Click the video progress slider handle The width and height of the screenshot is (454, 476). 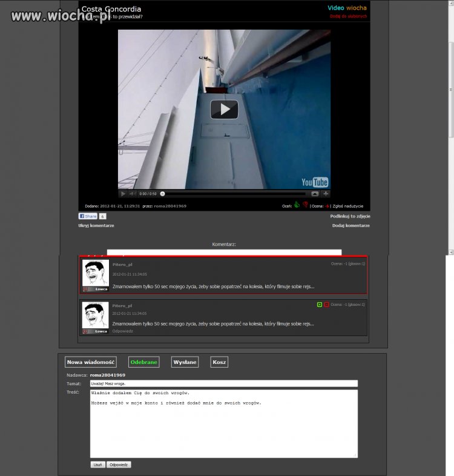click(162, 194)
